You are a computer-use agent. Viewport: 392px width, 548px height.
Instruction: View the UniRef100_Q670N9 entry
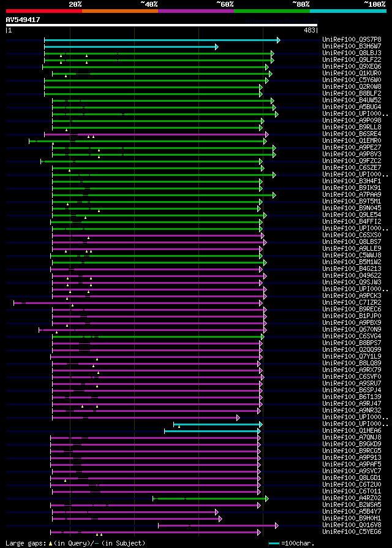[x=352, y=329]
